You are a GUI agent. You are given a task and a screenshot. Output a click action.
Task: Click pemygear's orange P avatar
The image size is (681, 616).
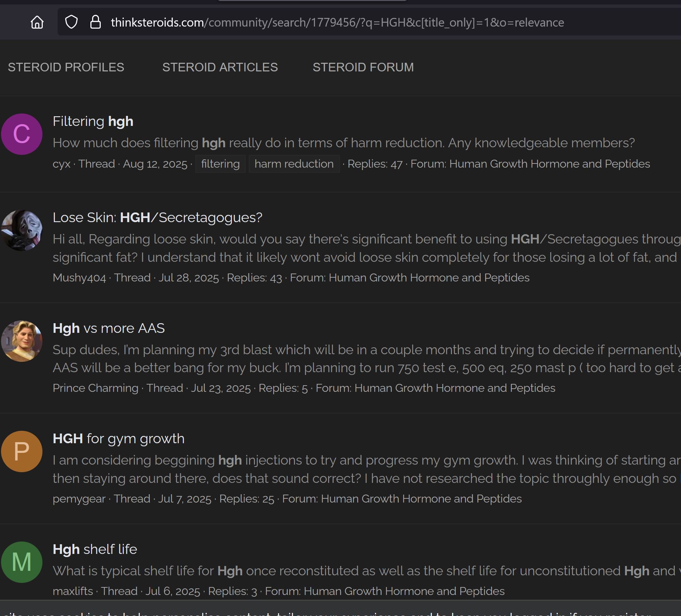22,451
